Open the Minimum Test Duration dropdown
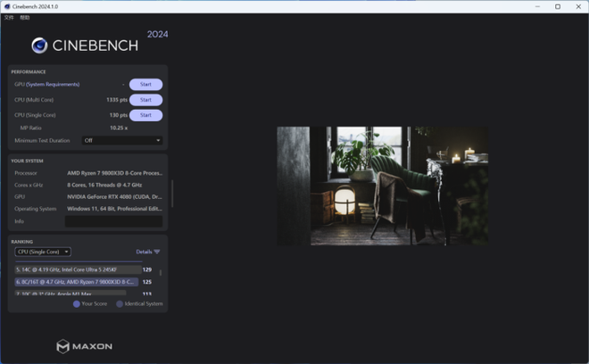589x364 pixels. 121,140
